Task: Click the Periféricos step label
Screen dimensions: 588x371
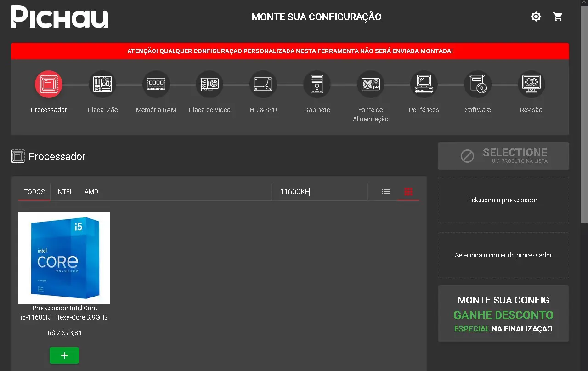Action: (424, 110)
